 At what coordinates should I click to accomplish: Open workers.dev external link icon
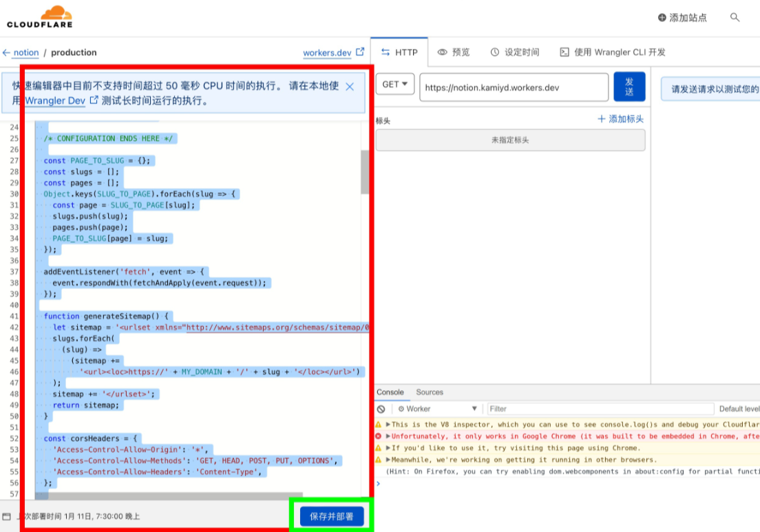click(x=360, y=52)
